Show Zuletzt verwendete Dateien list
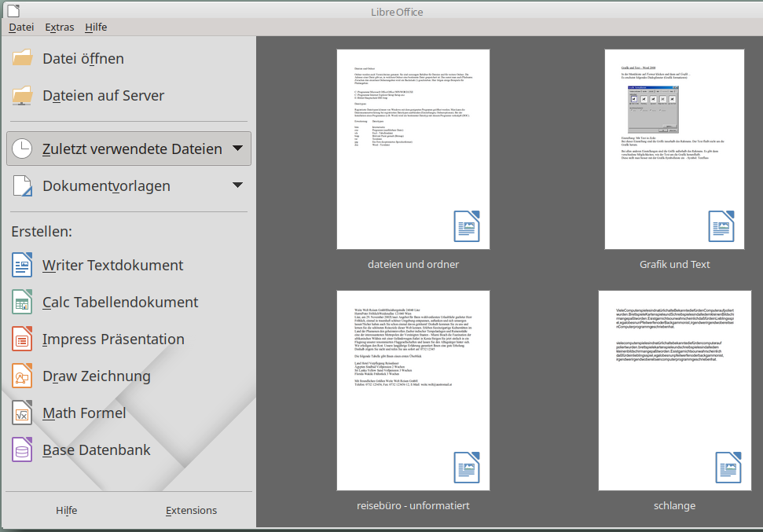 129,149
